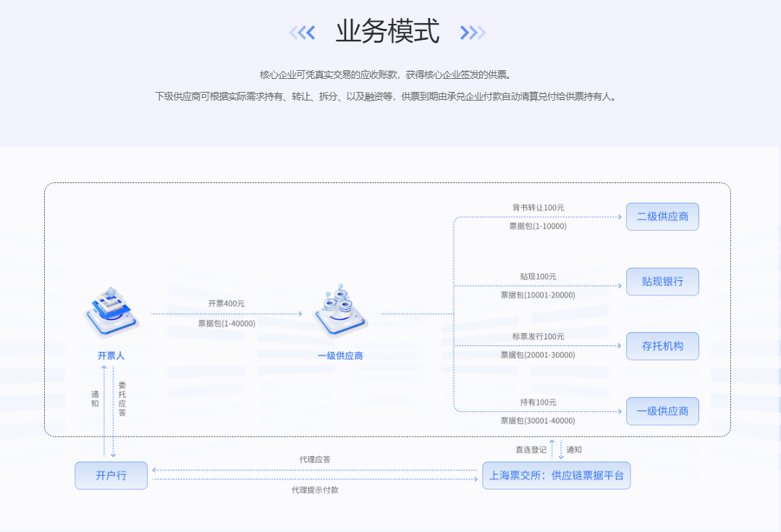Click the sentence starting 核心企业可凭真实交易
The image size is (781, 532).
coord(387,75)
